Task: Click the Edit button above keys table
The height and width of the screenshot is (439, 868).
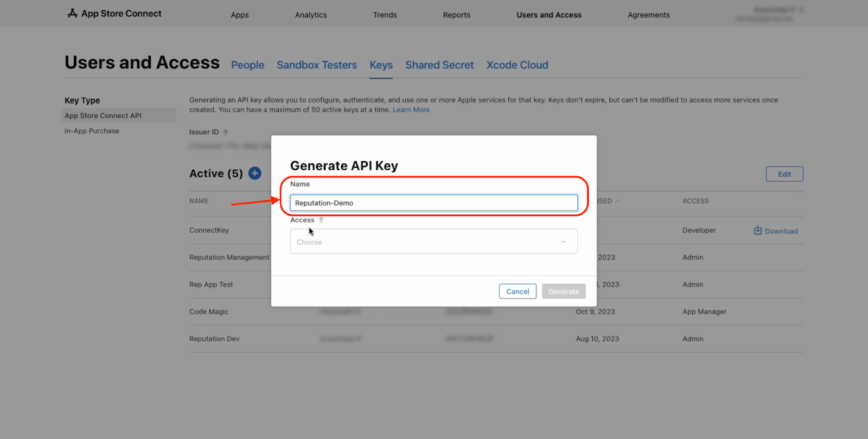Action: (784, 174)
